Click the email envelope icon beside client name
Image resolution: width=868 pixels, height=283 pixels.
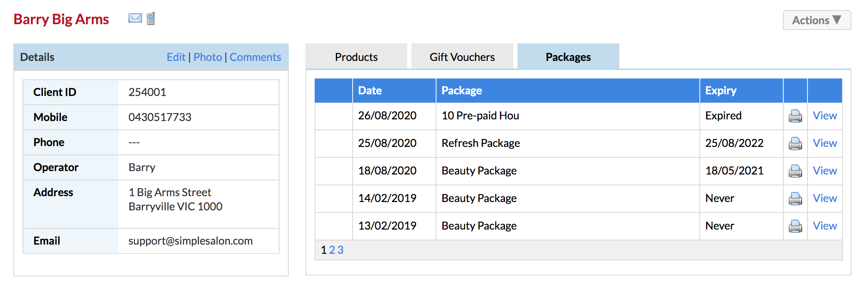135,18
